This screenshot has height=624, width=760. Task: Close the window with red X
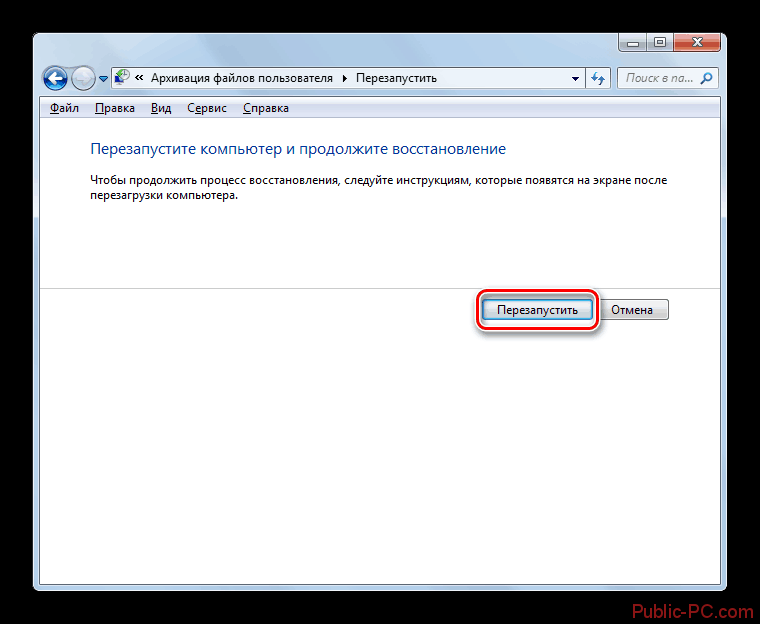(x=698, y=42)
